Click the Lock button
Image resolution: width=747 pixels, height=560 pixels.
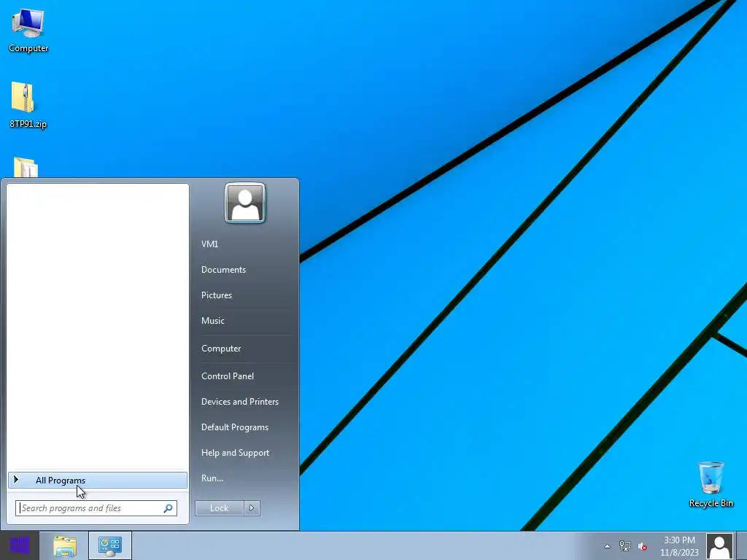tap(219, 508)
